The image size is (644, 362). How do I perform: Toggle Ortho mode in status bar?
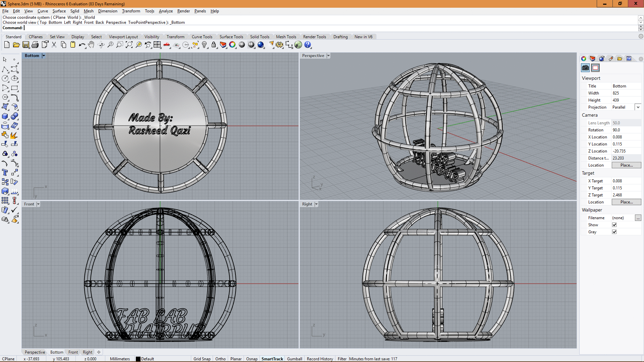coord(220,359)
